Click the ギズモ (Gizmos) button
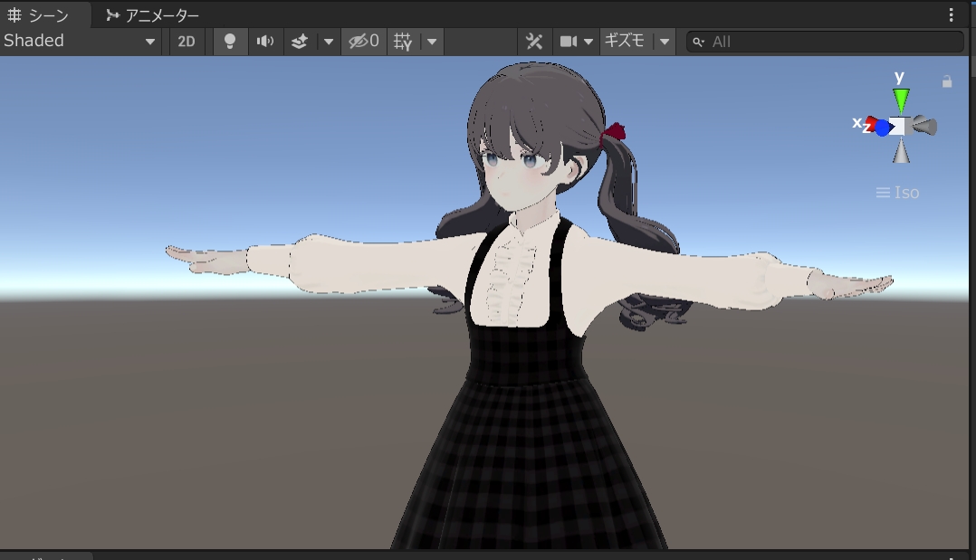 click(x=625, y=42)
